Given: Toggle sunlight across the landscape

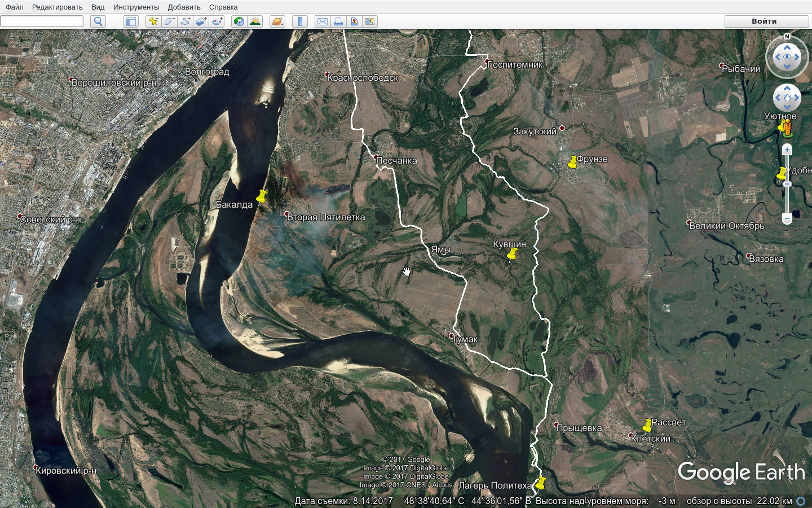Looking at the screenshot, I should click(255, 21).
